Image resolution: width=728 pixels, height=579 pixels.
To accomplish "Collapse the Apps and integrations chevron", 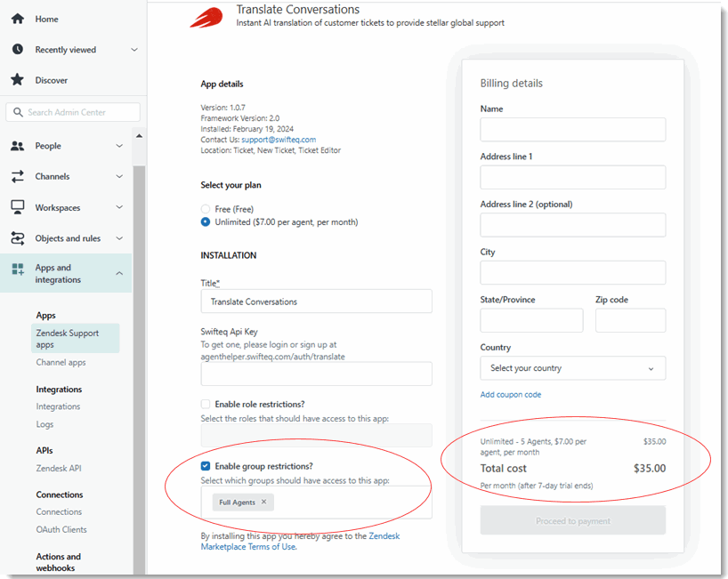I will [119, 273].
